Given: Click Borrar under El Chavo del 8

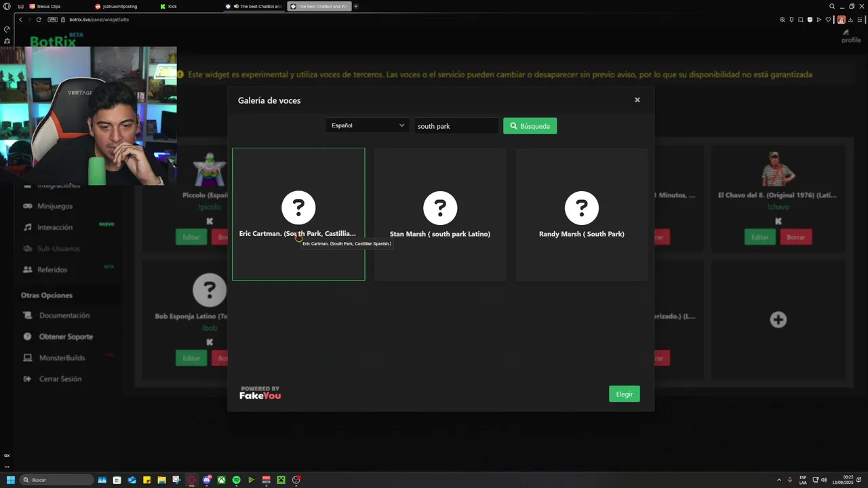Looking at the screenshot, I should click(795, 237).
